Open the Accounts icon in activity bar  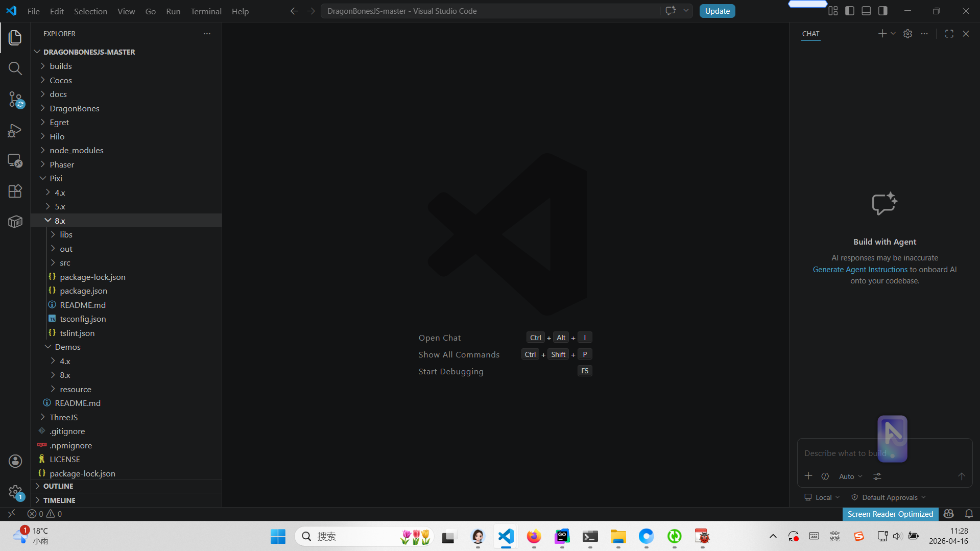point(15,461)
